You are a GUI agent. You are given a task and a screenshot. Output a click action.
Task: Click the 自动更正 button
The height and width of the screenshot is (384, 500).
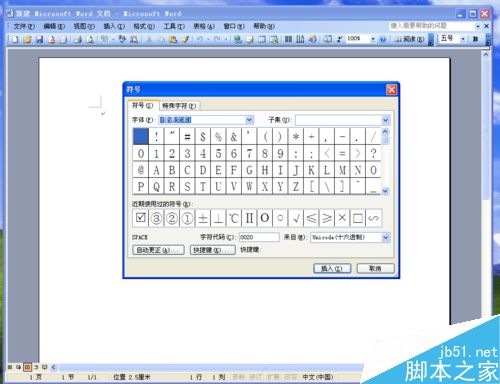(158, 250)
